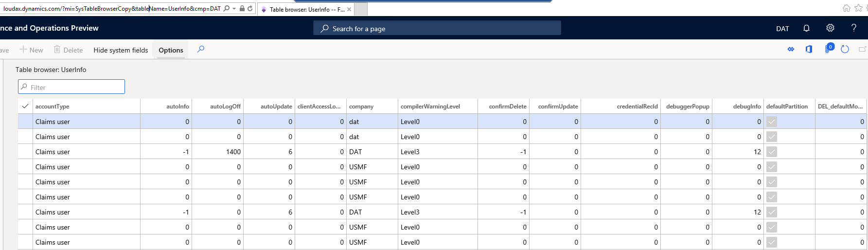The height and width of the screenshot is (250, 868).
Task: Click the address bar search magnifier
Action: 227,8
